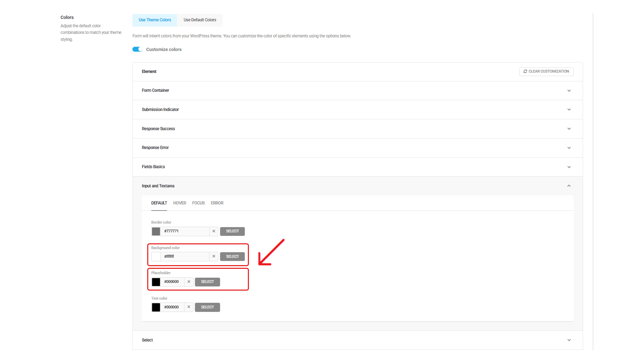Click the Clear Customization refresh button
644x362 pixels.
(546, 71)
